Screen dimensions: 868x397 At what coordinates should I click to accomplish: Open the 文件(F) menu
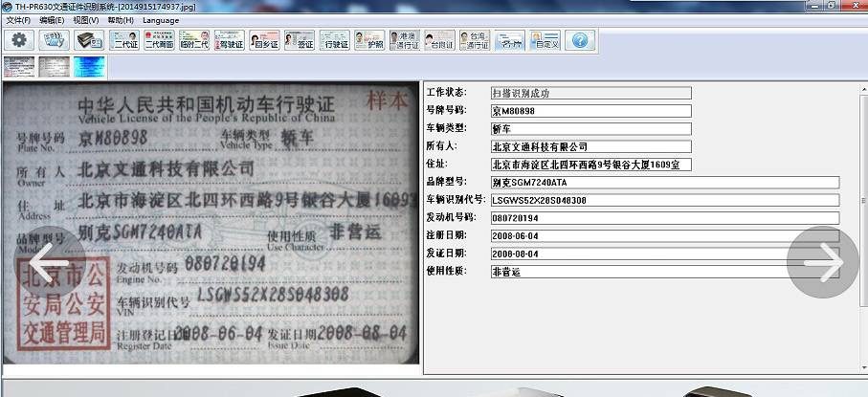pos(18,20)
